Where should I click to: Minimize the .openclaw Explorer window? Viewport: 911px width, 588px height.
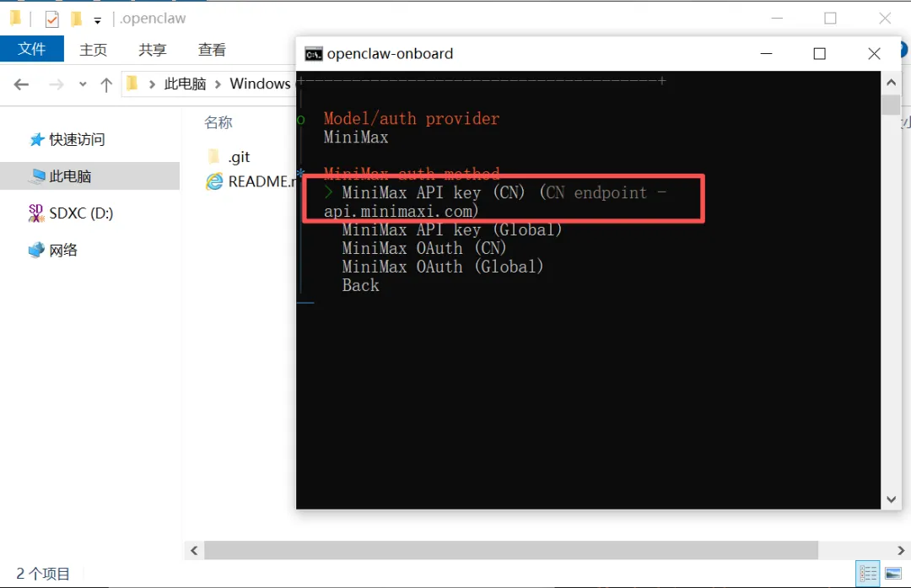pyautogui.click(x=777, y=19)
